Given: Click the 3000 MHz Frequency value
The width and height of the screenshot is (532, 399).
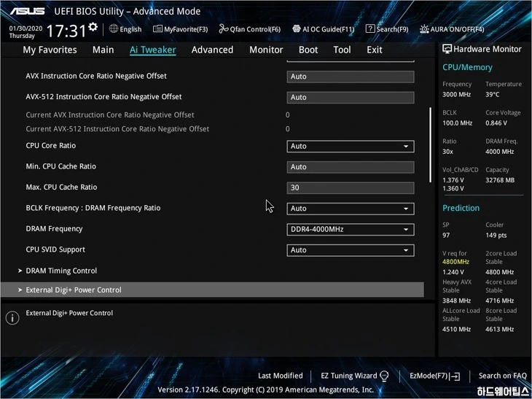Looking at the screenshot, I should (x=456, y=94).
